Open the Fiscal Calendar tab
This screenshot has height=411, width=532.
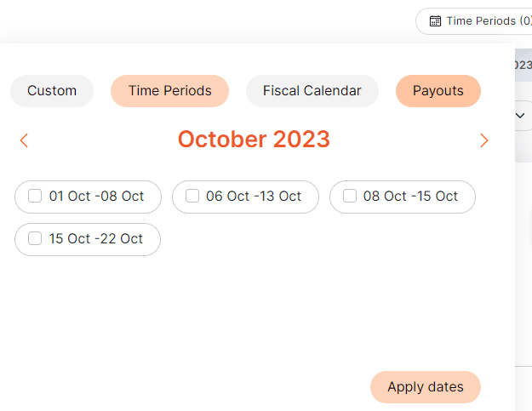(312, 91)
